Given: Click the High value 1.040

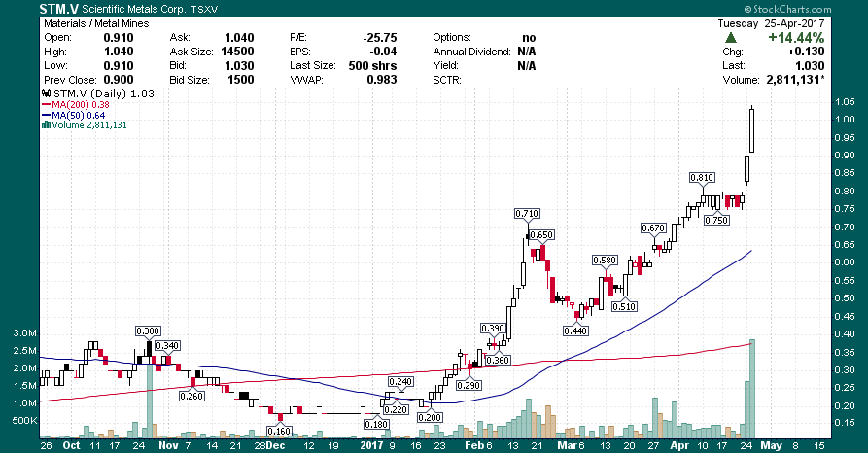Looking at the screenshot, I should point(119,52).
